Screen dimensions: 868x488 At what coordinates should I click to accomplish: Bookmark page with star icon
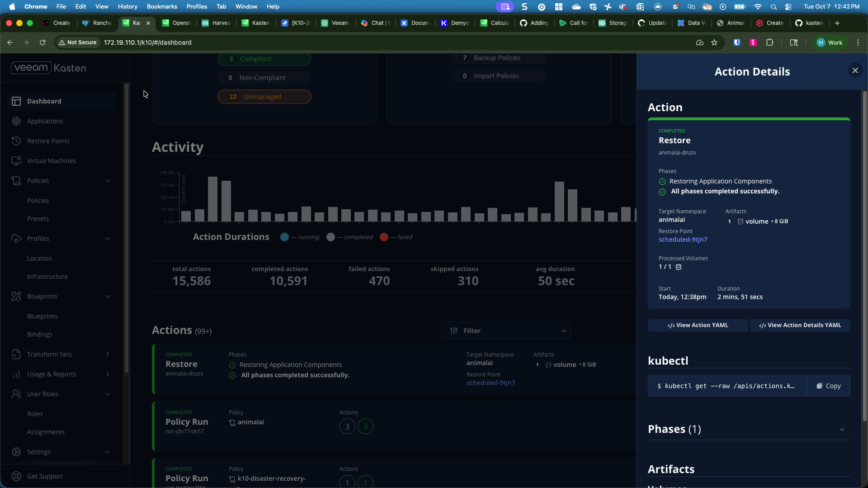pyautogui.click(x=714, y=42)
